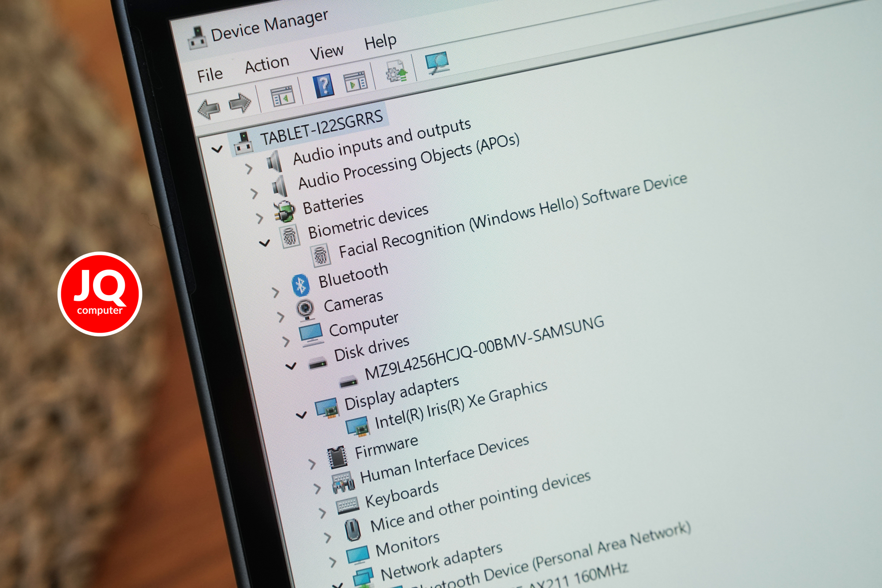Image resolution: width=882 pixels, height=588 pixels.
Task: Click the Back arrow toolbar icon
Action: click(209, 109)
